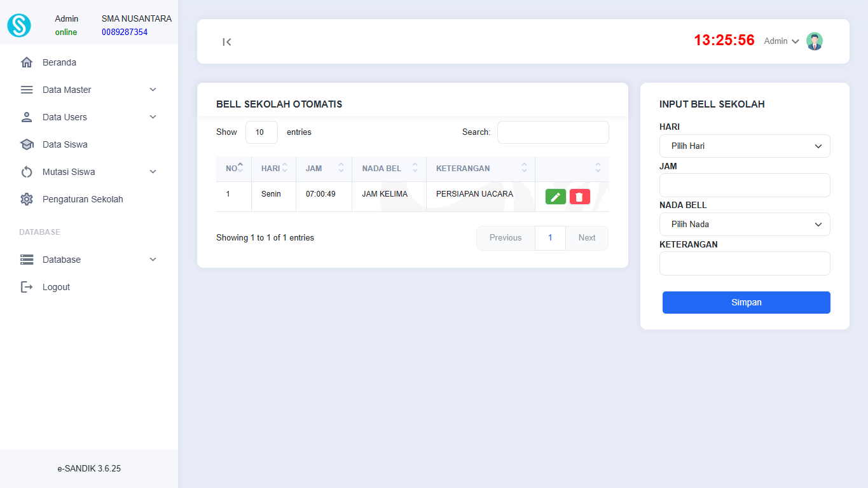Viewport: 868px width, 488px height.
Task: Go to Next table page
Action: pos(586,238)
